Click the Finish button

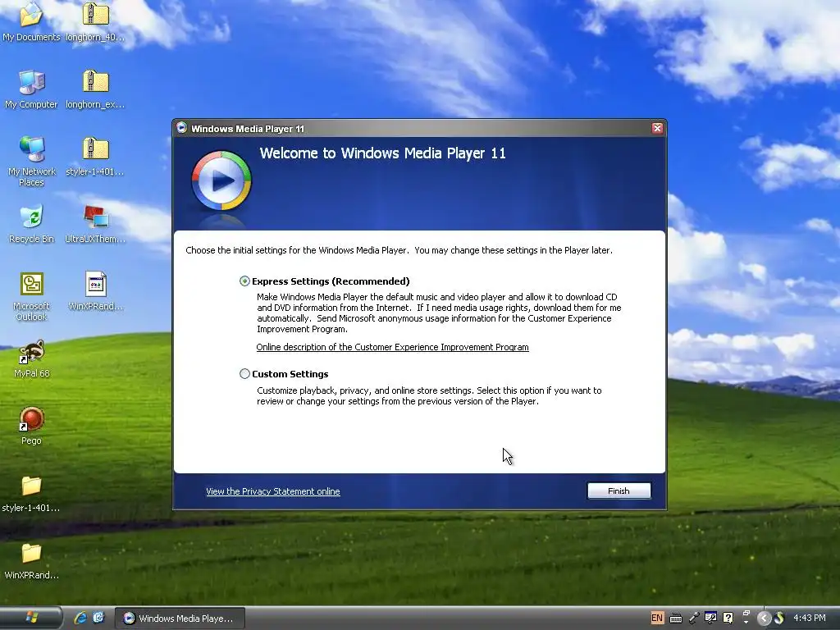click(x=619, y=491)
